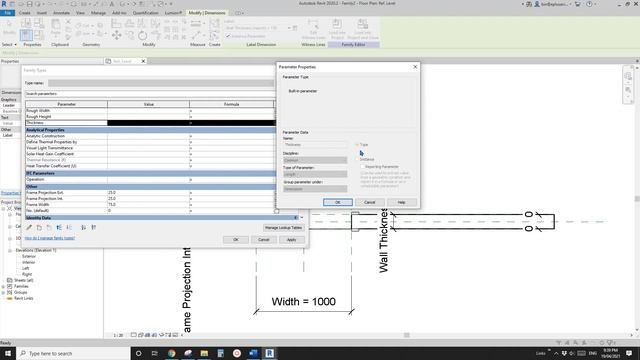Screen dimensions: 640x360
Task: Open the Select dropdown in ribbon
Action: point(9,44)
